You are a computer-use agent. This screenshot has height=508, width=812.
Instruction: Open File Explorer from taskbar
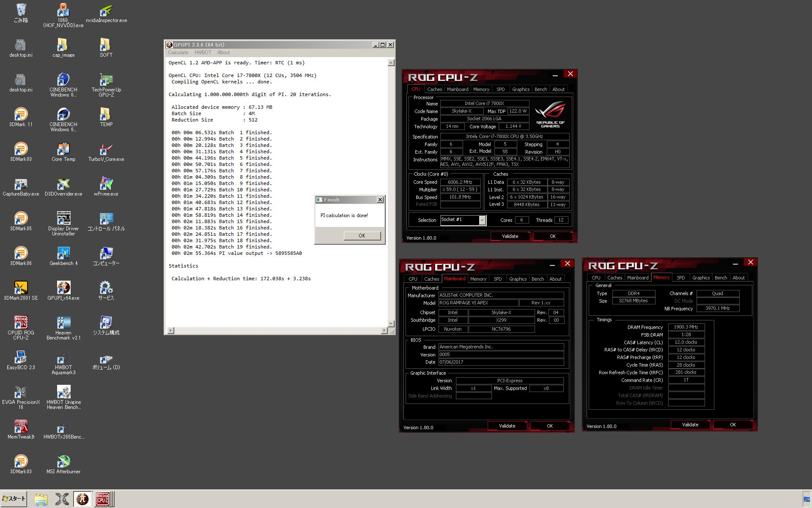coord(41,499)
